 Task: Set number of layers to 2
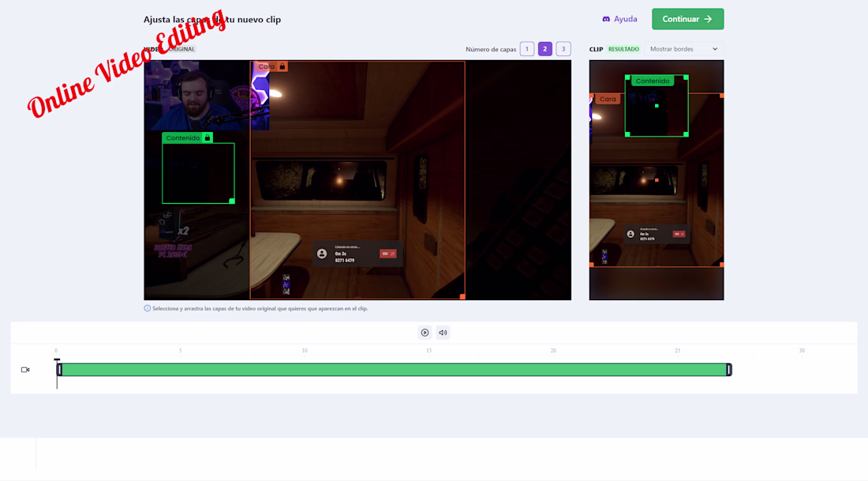pyautogui.click(x=545, y=49)
